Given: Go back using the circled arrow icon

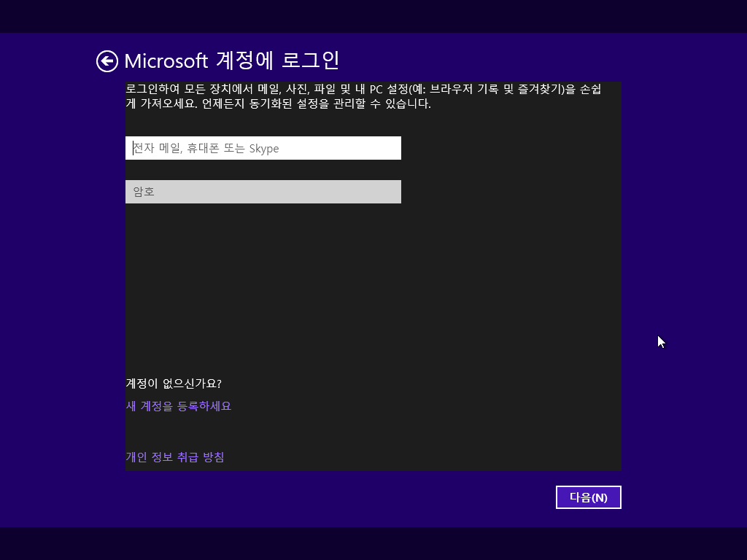Looking at the screenshot, I should (107, 61).
